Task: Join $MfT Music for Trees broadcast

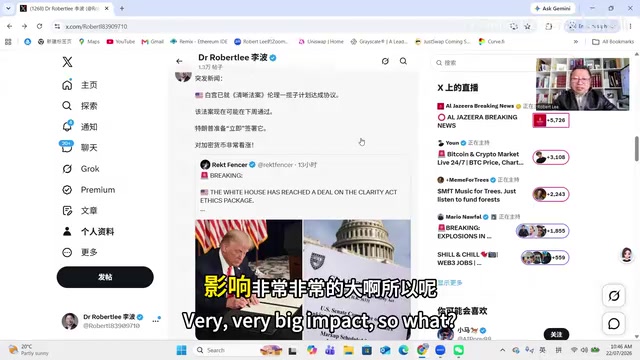Action: pyautogui.click(x=551, y=194)
